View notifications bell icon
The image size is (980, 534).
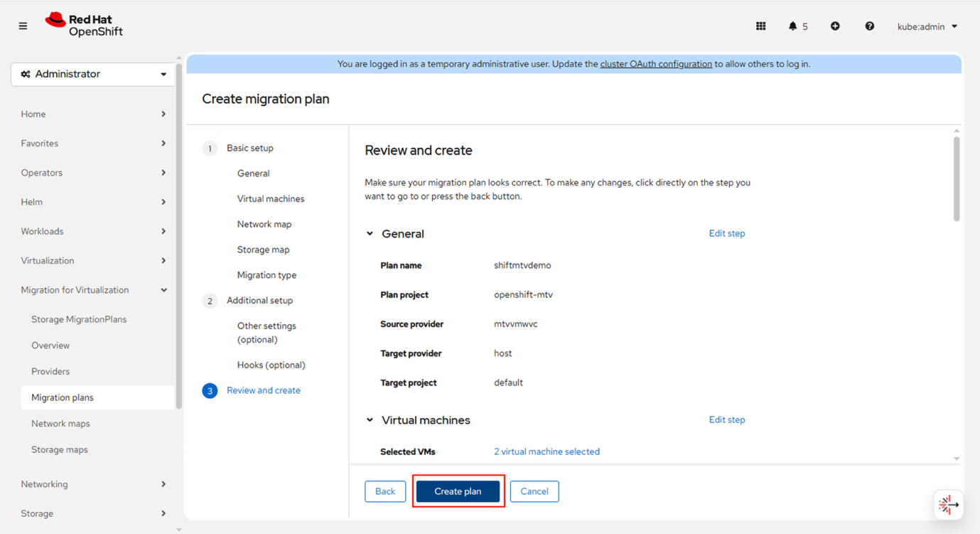pyautogui.click(x=792, y=26)
